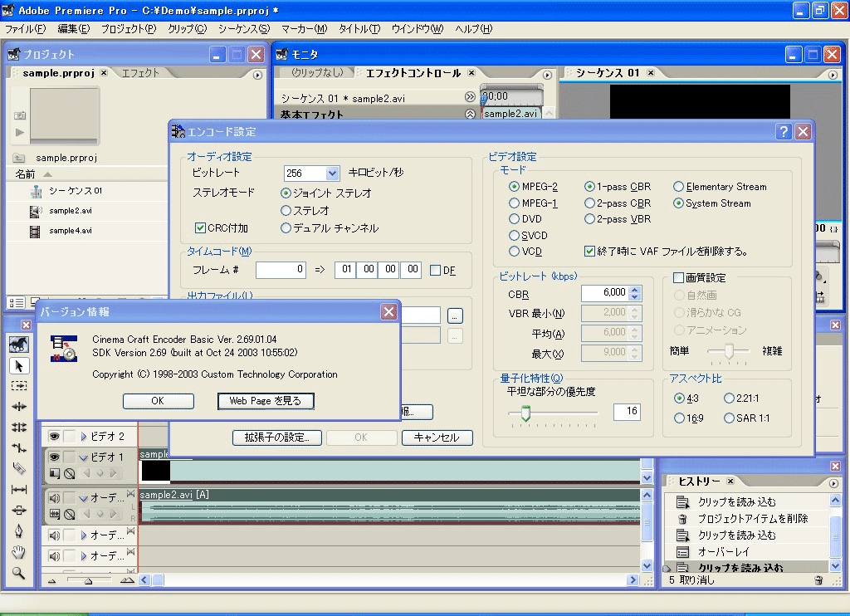Expand the second オーデ audio track

coord(84,535)
